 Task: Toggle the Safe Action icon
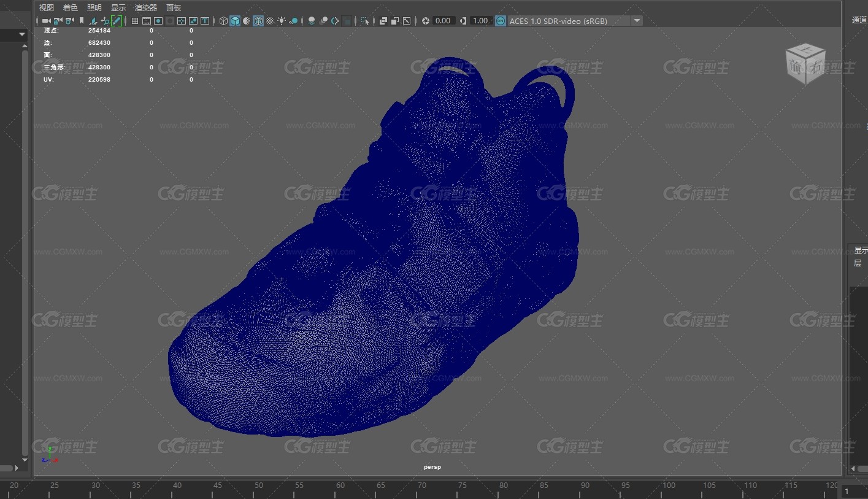point(193,21)
